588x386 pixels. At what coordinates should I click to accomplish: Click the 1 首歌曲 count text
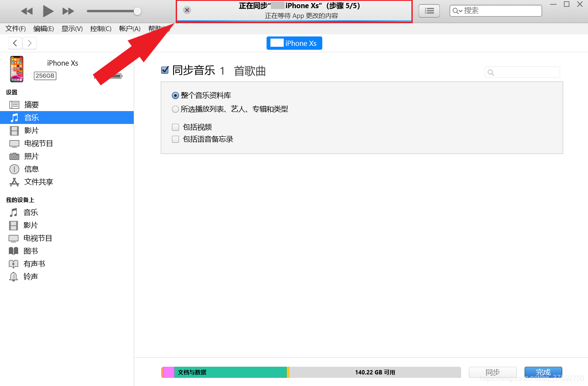(243, 71)
